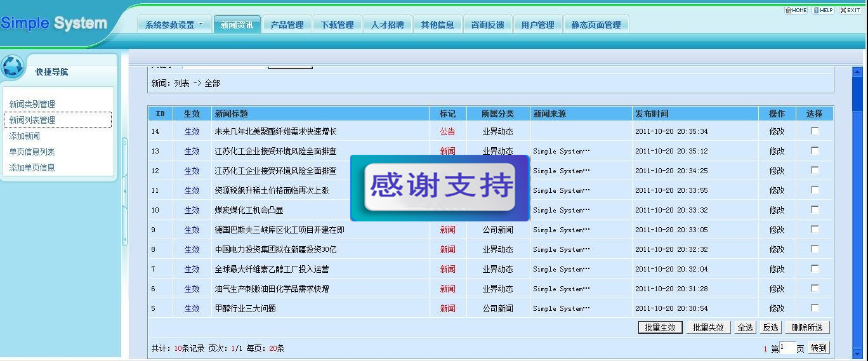Click 公司新闻 category in row ID 9
Screen dimensions: 868x361
[x=497, y=230]
